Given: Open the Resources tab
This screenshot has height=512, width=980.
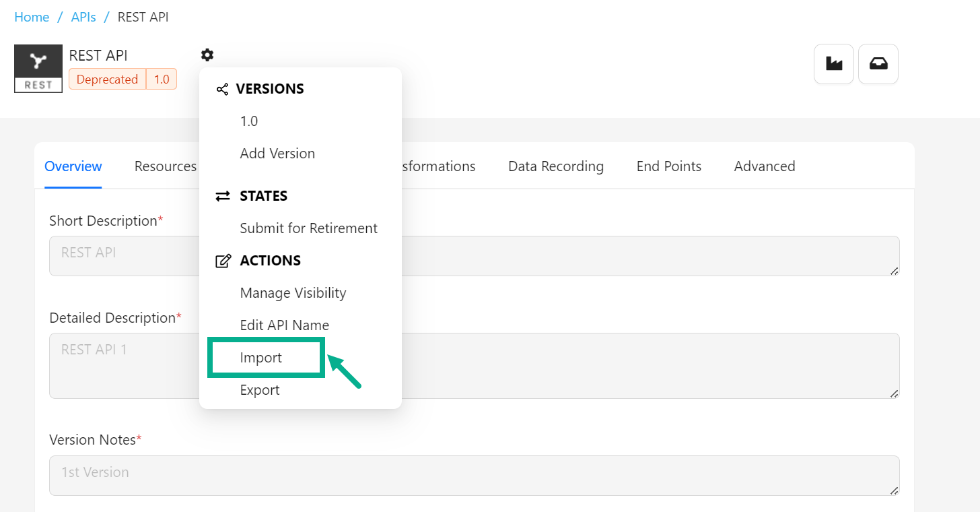Looking at the screenshot, I should coord(166,166).
